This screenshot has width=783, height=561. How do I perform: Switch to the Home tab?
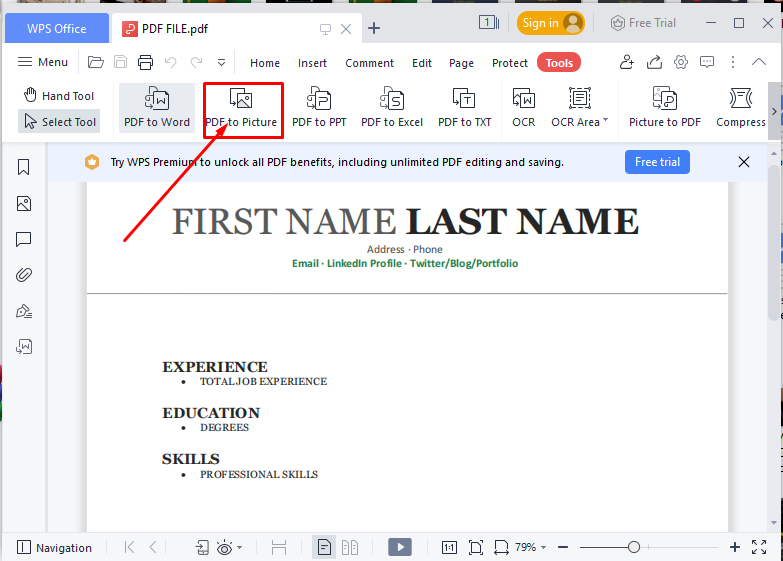pyautogui.click(x=265, y=63)
